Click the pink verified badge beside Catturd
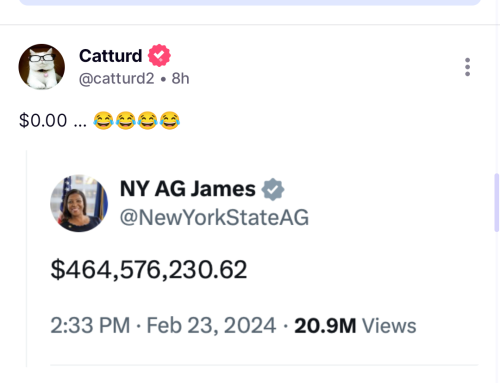 [x=159, y=55]
